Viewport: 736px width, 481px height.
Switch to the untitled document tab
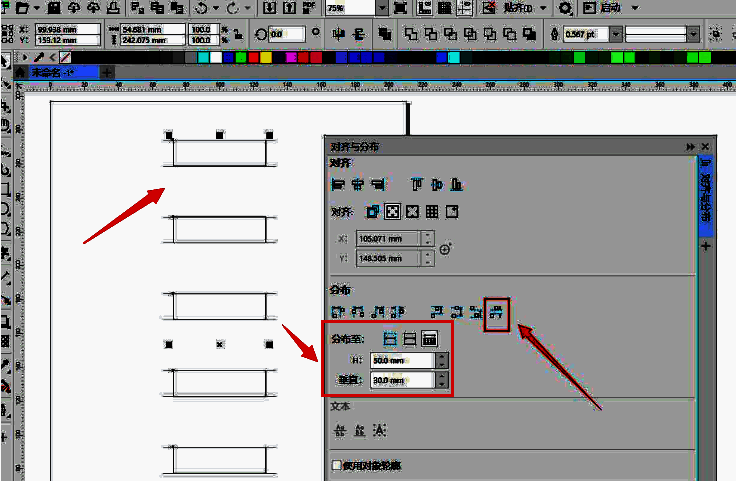tap(50, 72)
